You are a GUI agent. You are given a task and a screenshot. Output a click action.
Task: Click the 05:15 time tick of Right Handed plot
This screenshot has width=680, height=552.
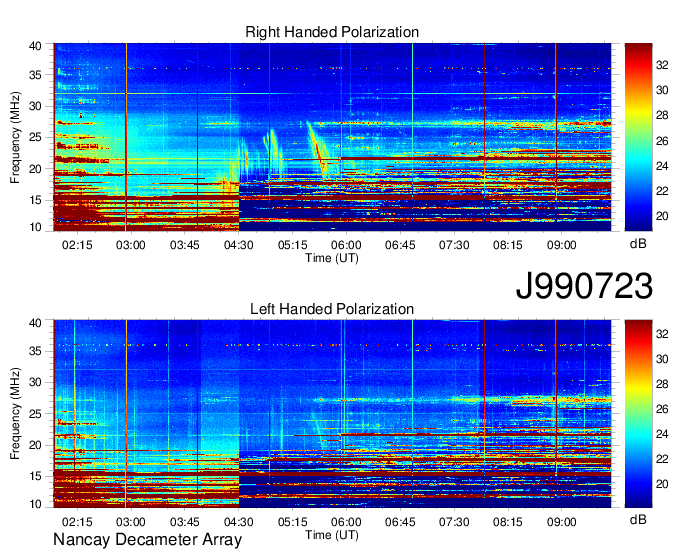[x=293, y=245]
